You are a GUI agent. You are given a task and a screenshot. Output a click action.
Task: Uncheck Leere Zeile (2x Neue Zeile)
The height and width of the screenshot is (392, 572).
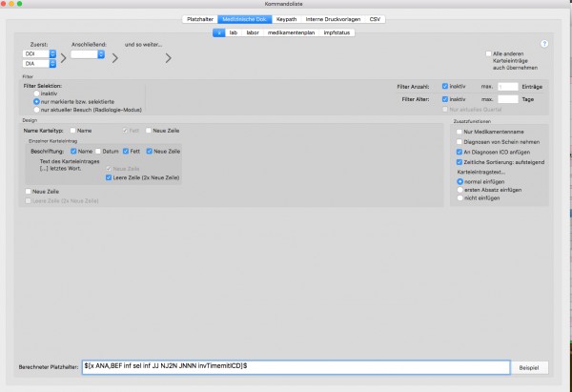pos(109,177)
